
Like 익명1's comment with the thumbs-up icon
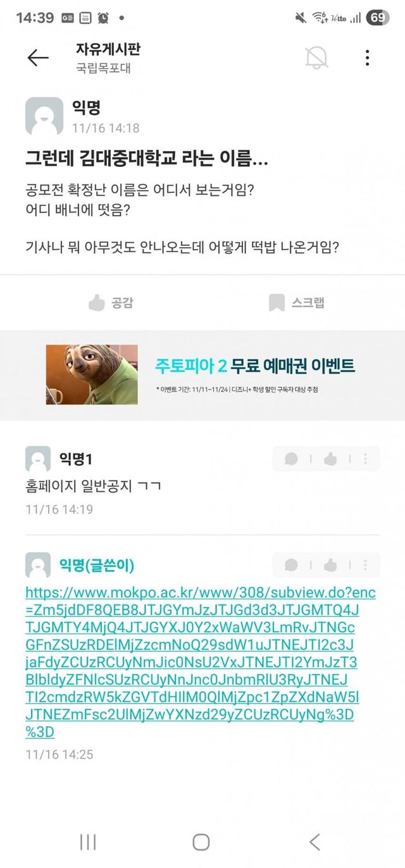[x=330, y=459]
